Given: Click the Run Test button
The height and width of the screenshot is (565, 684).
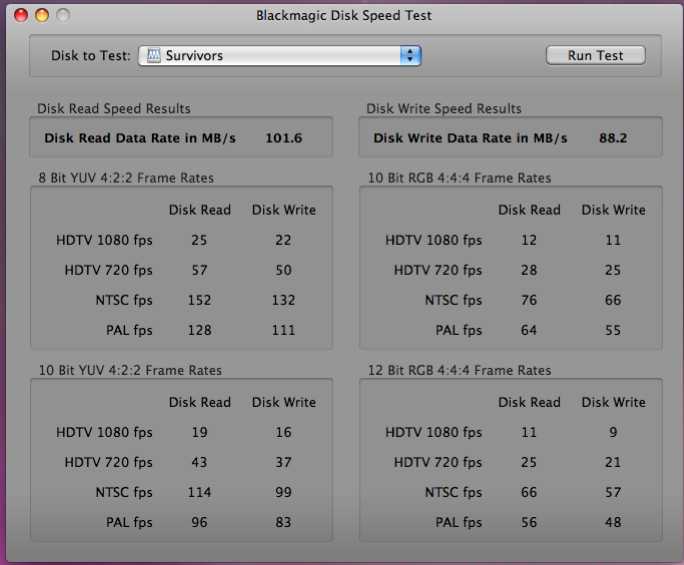Looking at the screenshot, I should tap(595, 55).
